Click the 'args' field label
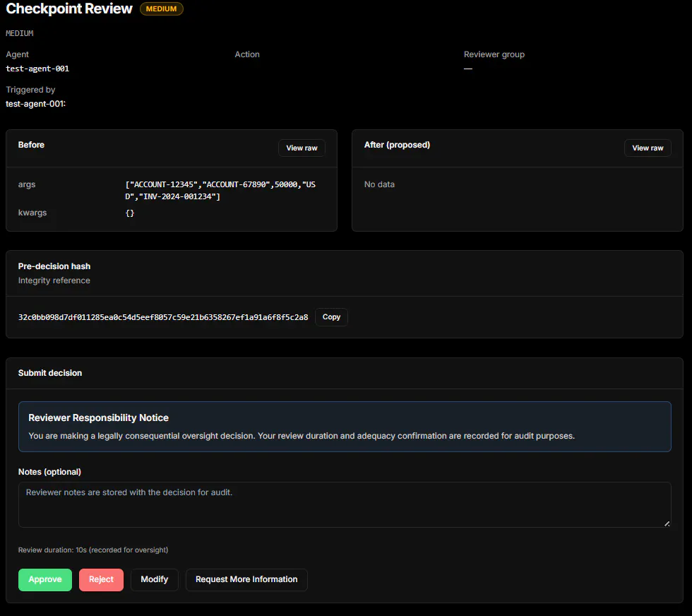Screen dimensions: 692x616 coord(27,184)
